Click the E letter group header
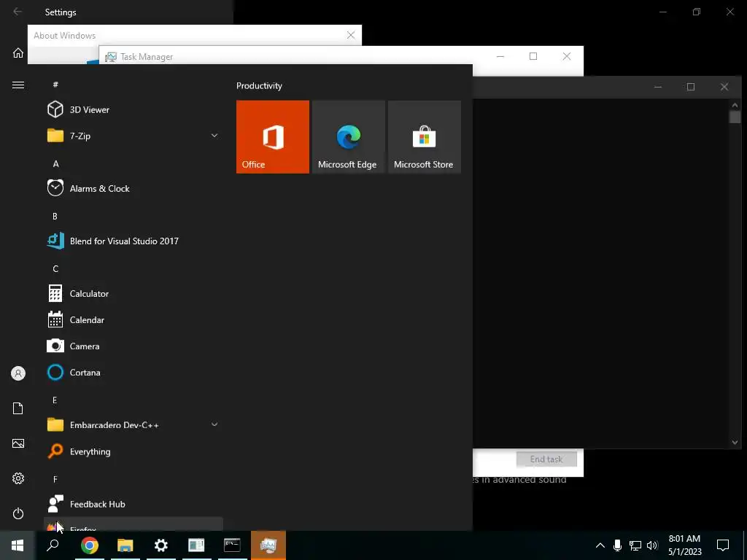The height and width of the screenshot is (560, 747). tap(55, 400)
